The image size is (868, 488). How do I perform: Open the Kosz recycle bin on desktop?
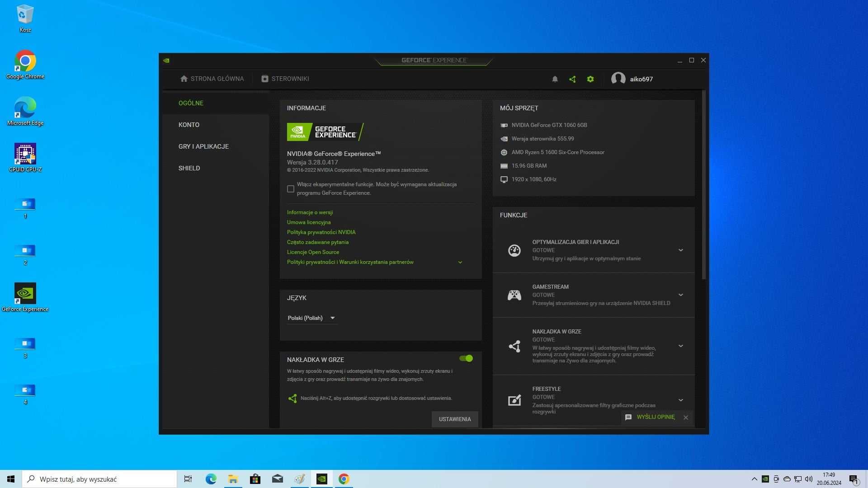point(25,19)
